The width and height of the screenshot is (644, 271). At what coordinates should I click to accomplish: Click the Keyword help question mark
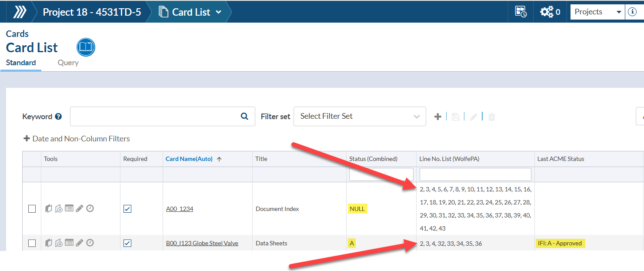58,117
